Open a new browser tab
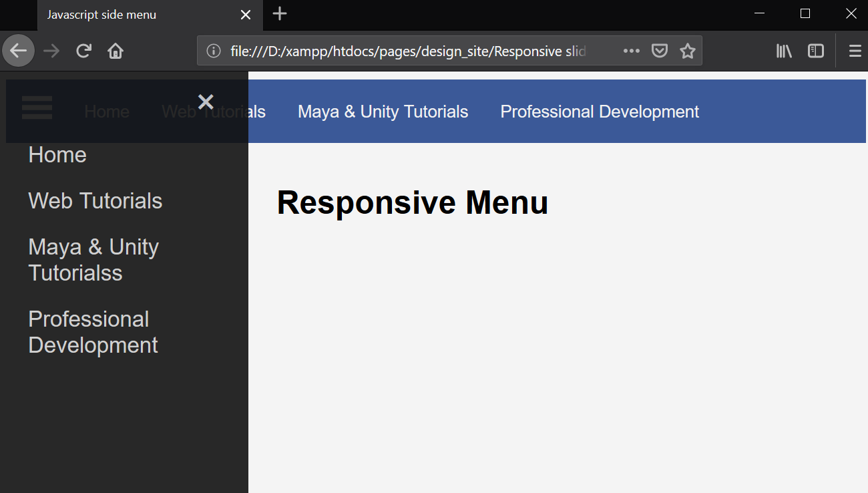Screen dimensions: 868x493 279,14
